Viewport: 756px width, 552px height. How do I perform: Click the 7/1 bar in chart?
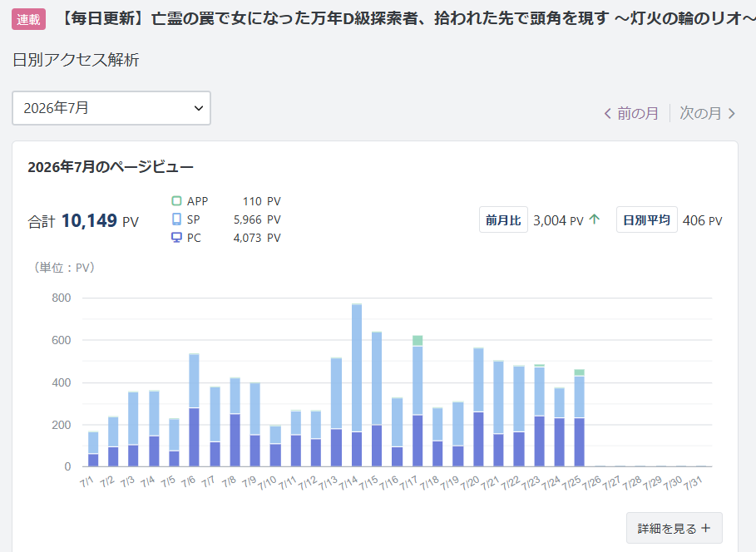[x=93, y=449]
